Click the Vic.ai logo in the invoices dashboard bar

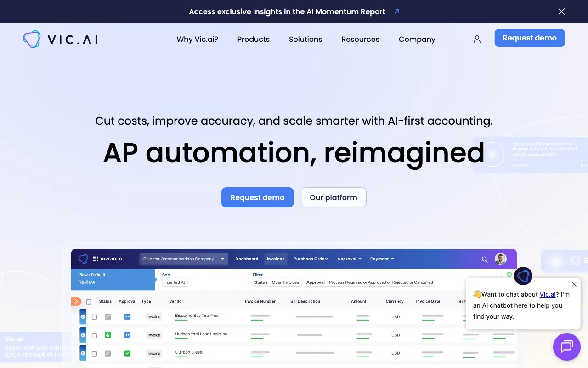click(83, 259)
